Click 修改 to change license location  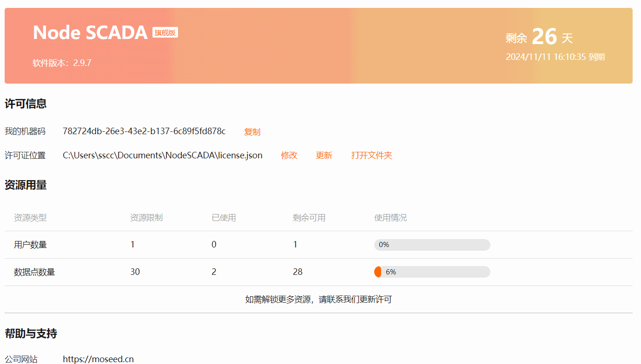pos(289,156)
